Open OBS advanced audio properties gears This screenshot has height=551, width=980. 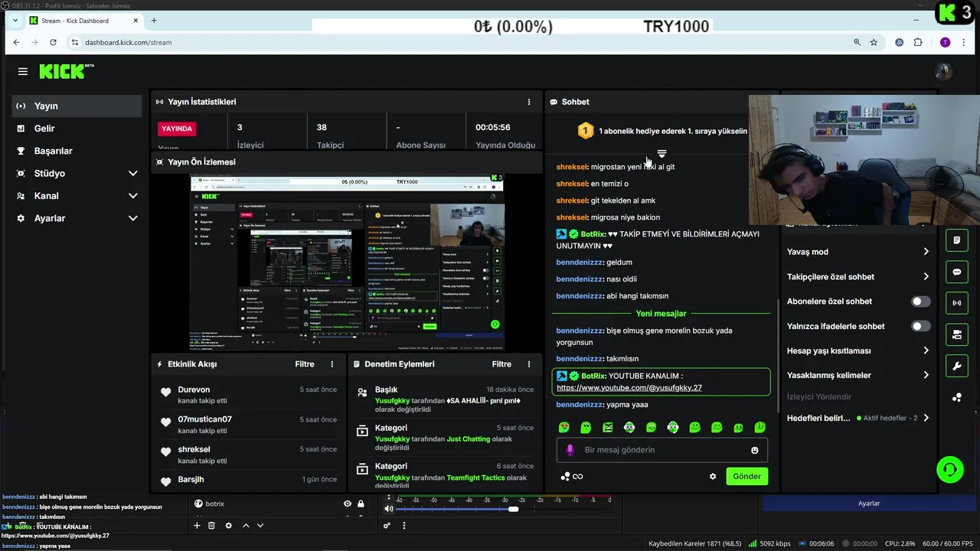point(387,526)
